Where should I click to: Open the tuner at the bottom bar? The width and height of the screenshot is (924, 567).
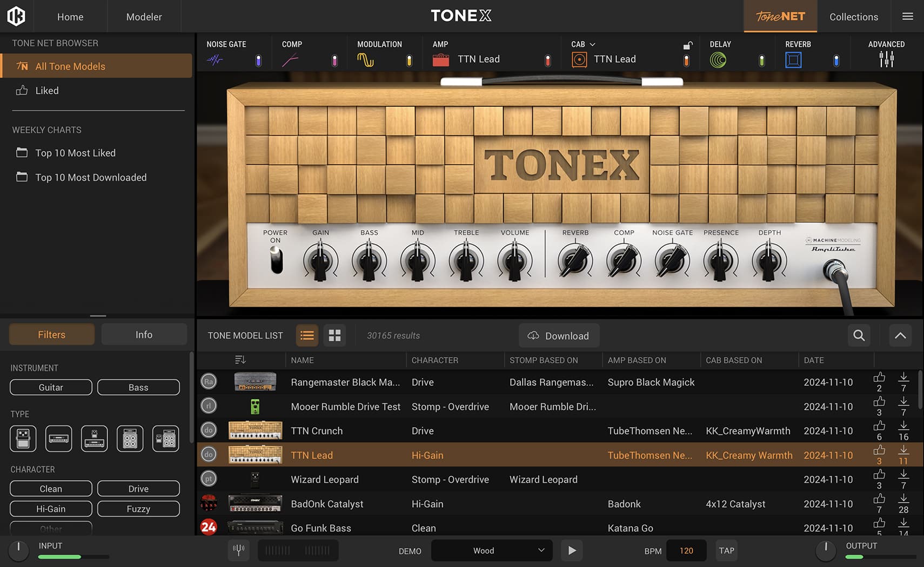point(238,550)
